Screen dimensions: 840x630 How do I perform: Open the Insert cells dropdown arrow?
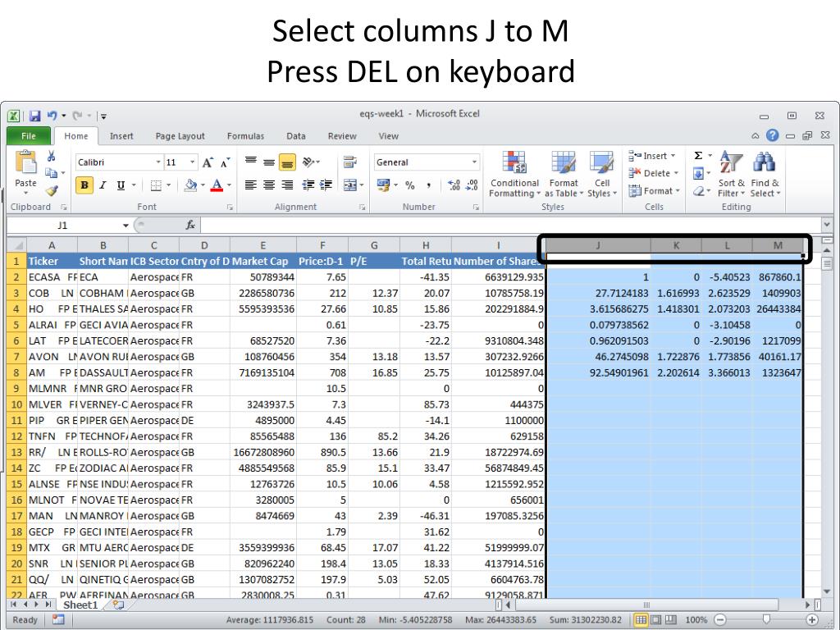(x=673, y=156)
